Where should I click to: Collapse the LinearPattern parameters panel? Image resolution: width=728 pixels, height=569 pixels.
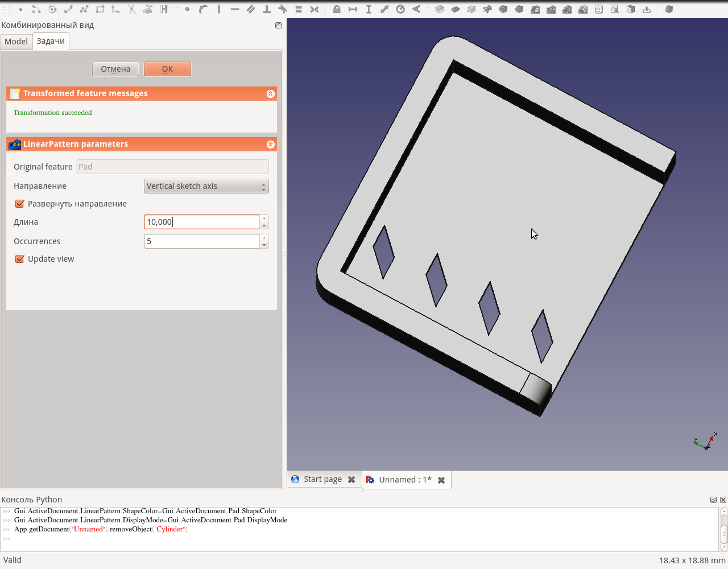click(270, 144)
